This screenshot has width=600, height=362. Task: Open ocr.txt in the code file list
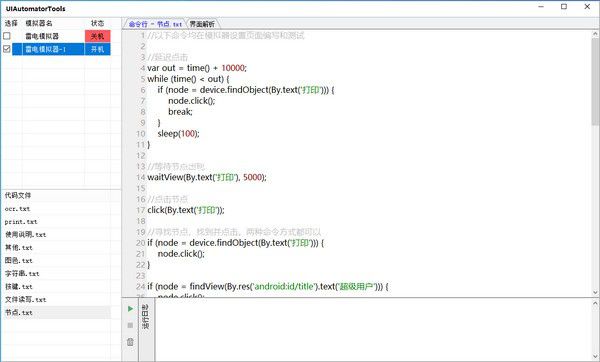[17, 209]
